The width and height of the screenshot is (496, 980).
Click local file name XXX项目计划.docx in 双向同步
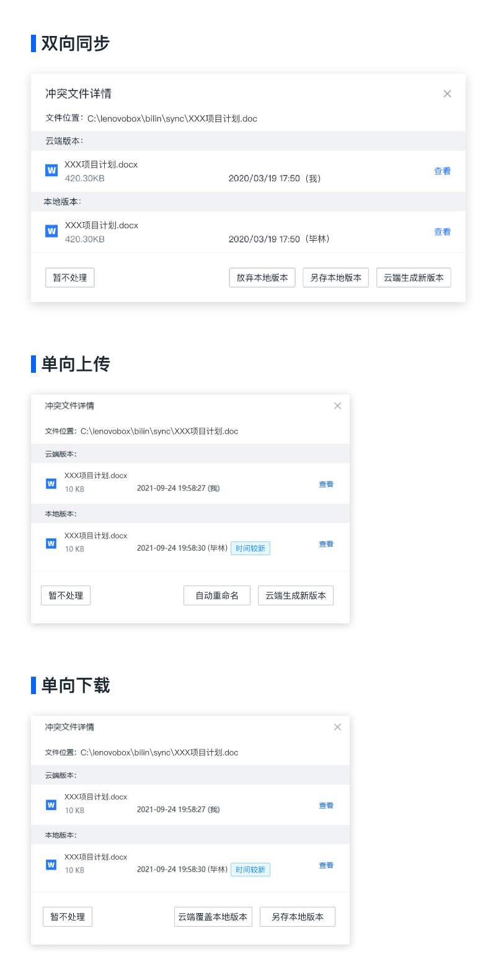pos(101,225)
